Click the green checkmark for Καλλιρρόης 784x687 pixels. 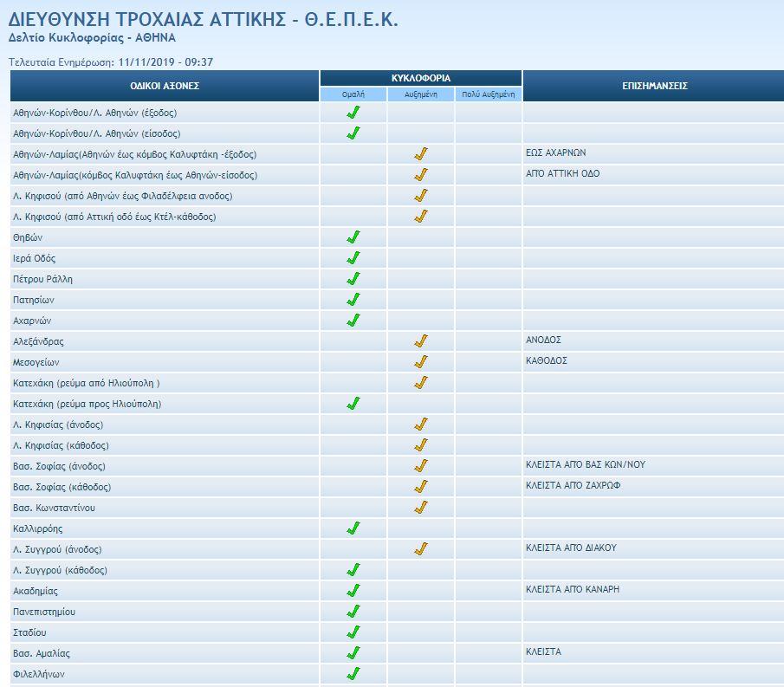(353, 528)
